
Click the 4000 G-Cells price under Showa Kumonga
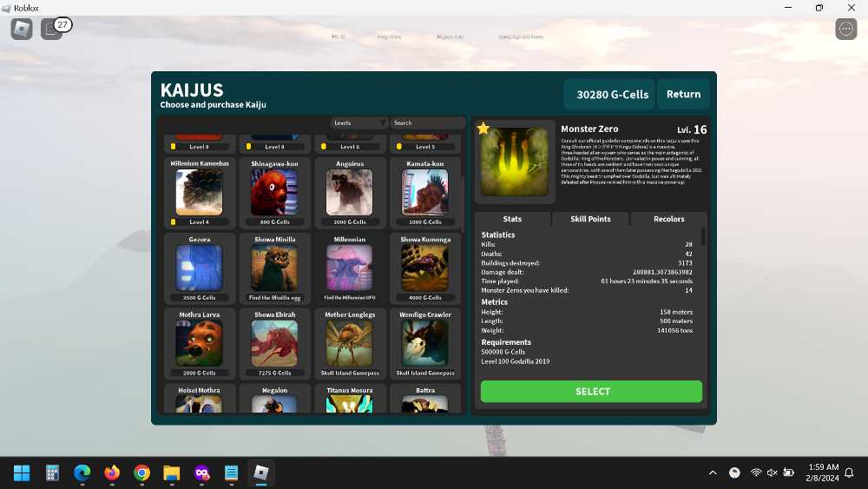coord(424,298)
